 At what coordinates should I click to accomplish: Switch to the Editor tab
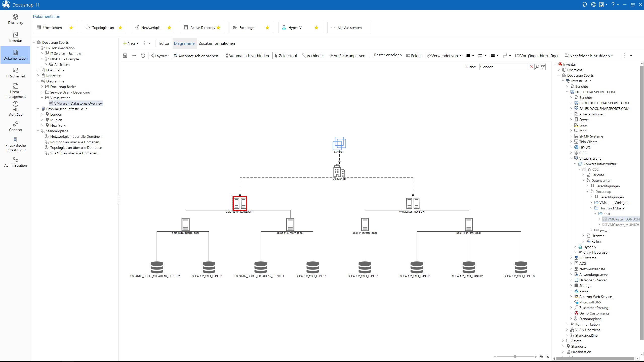(164, 43)
